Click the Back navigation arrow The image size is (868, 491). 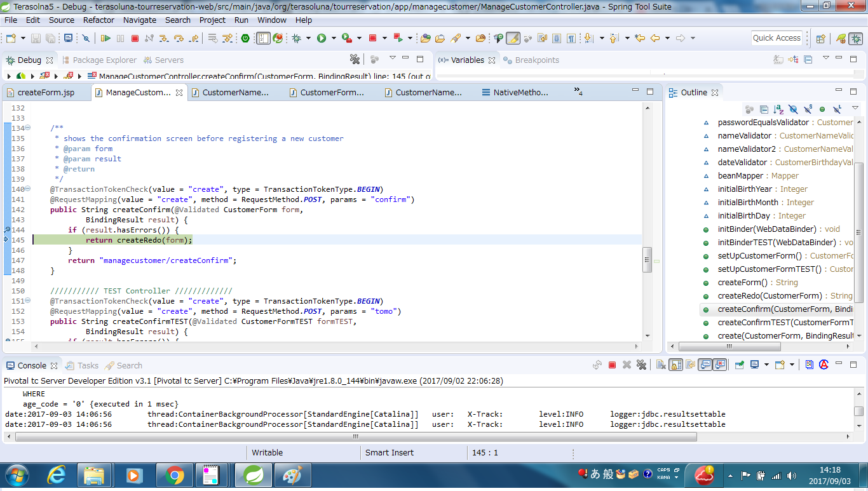pyautogui.click(x=654, y=38)
